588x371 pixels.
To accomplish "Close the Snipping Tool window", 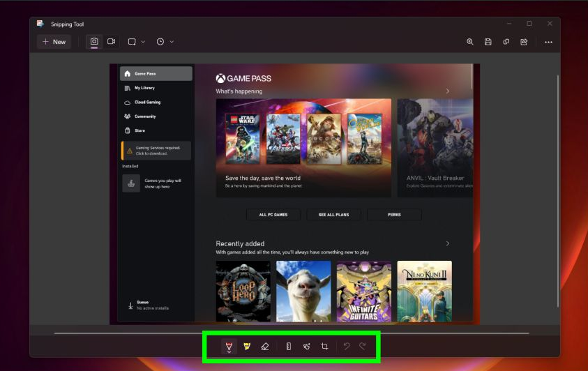I will (x=550, y=24).
